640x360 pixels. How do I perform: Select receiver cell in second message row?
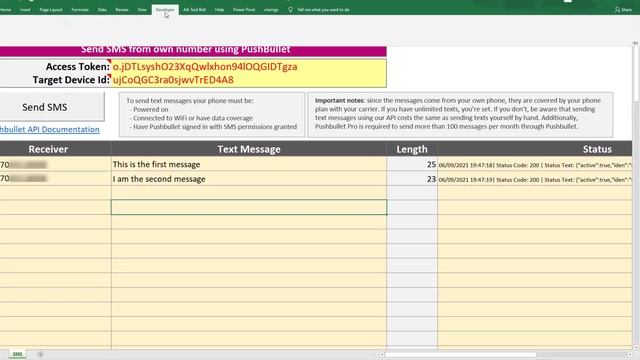(x=55, y=179)
